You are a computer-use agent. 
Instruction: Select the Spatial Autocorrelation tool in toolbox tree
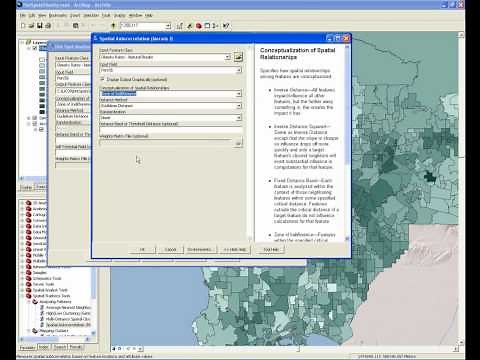point(68,325)
